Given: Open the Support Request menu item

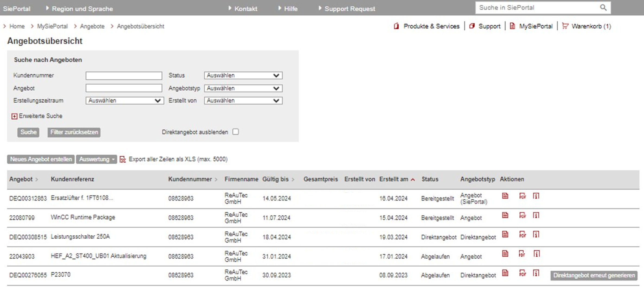Looking at the screenshot, I should [x=349, y=9].
